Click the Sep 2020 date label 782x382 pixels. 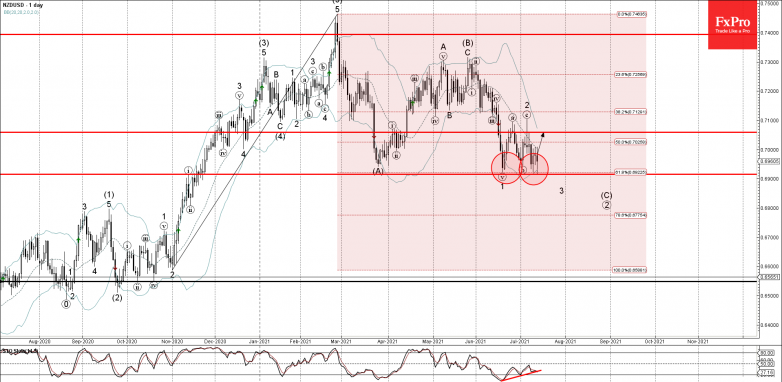point(82,342)
